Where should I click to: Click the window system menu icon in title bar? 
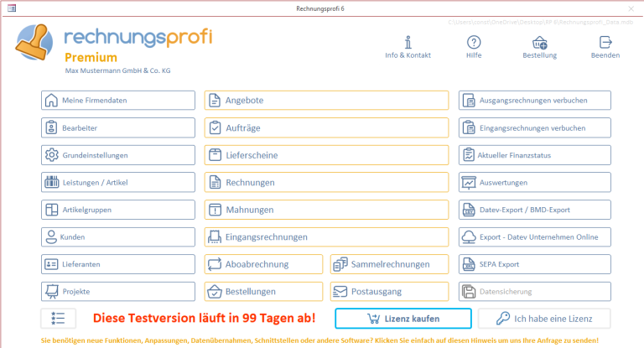tap(12, 8)
